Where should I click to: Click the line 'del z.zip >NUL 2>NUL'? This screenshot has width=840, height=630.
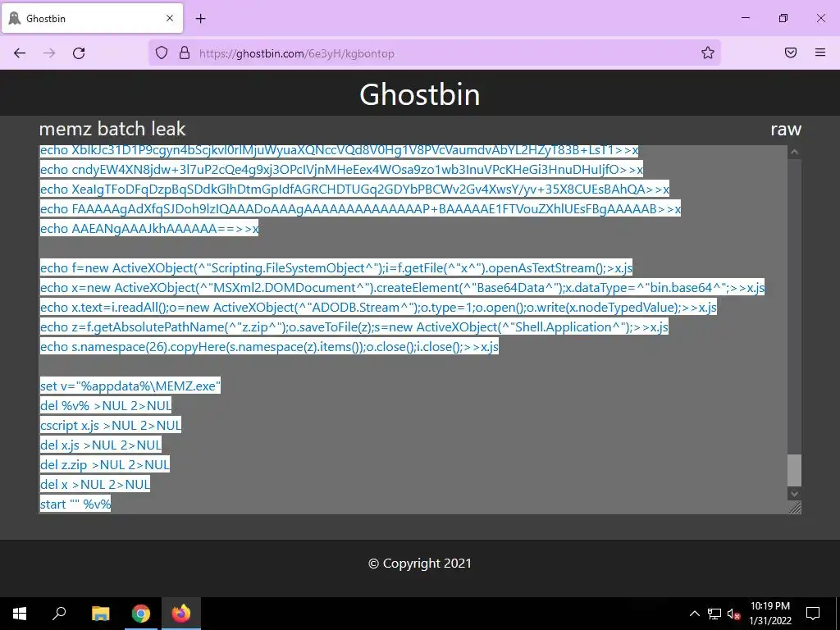pyautogui.click(x=104, y=464)
